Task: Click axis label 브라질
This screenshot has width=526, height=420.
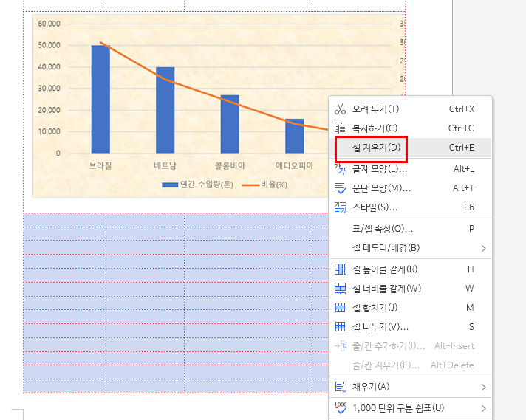Action: 100,165
